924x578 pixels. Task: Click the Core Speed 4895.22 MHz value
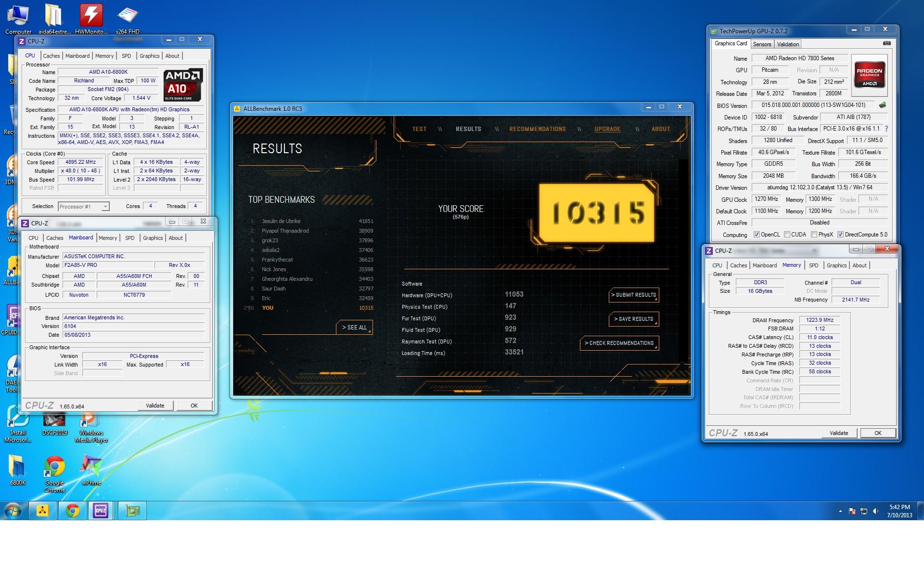click(80, 162)
